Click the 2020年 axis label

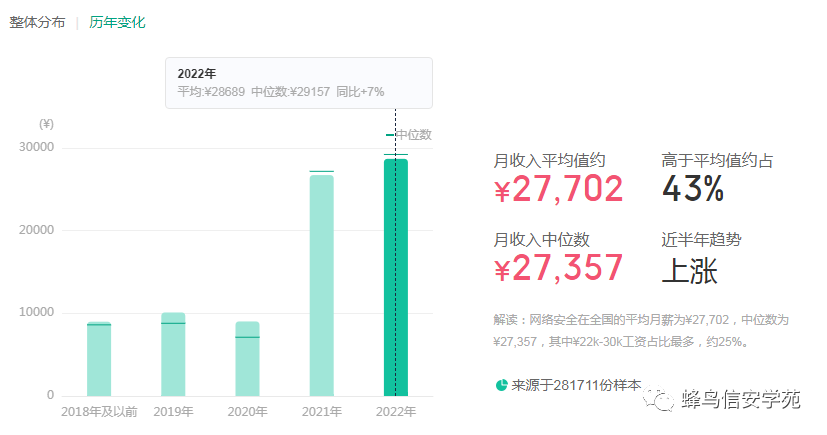point(247,412)
